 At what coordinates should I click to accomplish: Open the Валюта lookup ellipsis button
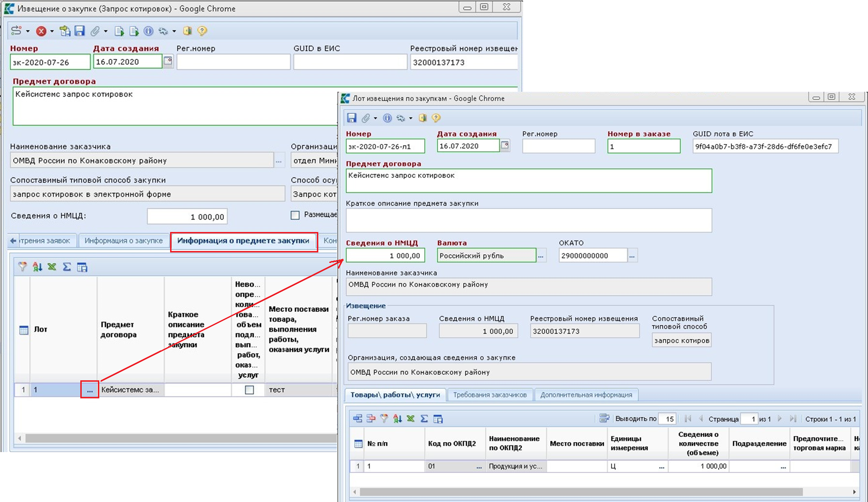coord(541,256)
